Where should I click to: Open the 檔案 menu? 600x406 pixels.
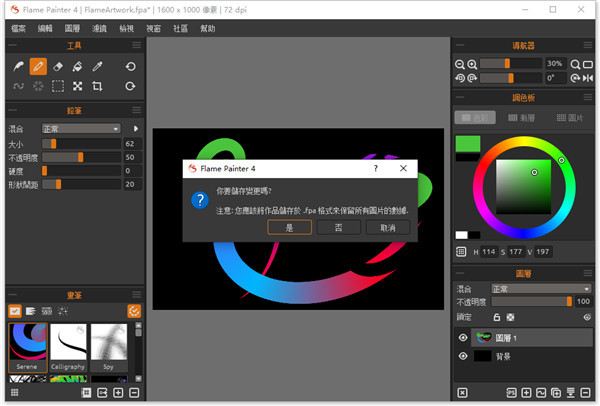19,29
